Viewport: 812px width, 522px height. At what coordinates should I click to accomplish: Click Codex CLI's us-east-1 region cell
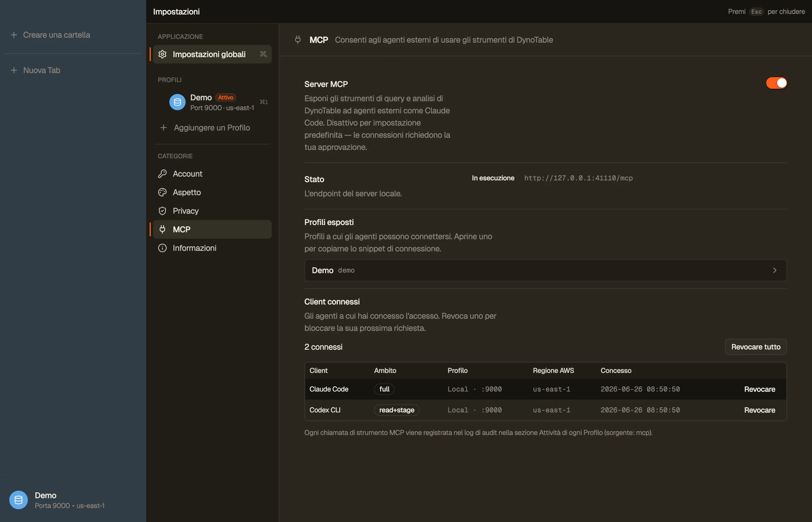click(551, 410)
